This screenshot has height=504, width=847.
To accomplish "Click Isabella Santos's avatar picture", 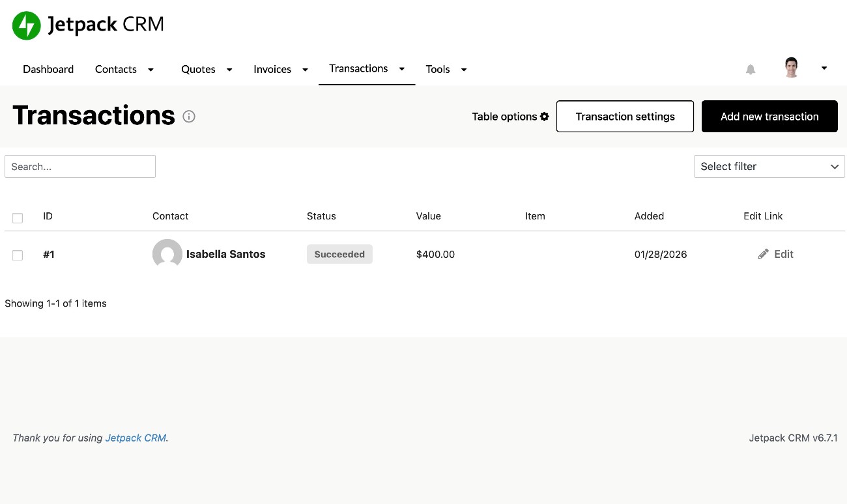I will click(x=167, y=254).
